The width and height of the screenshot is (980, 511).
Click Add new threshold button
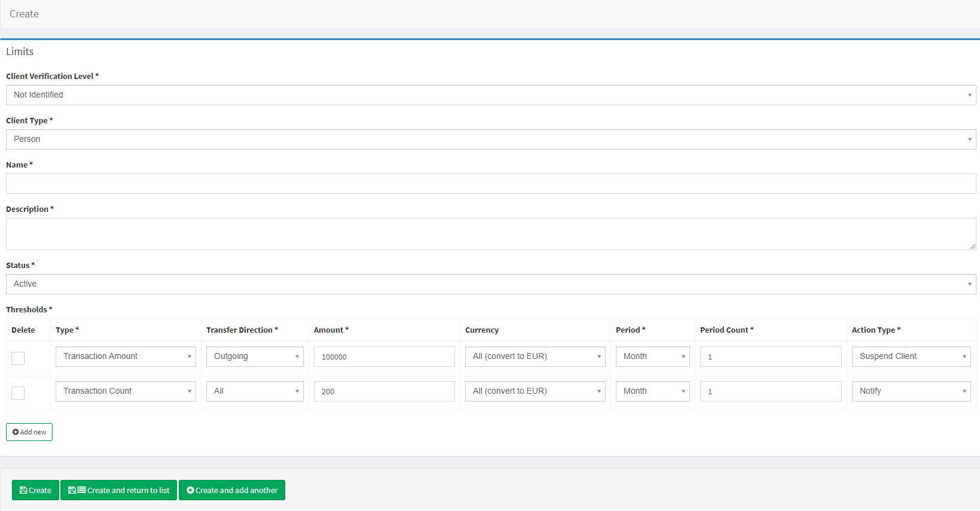tap(29, 432)
